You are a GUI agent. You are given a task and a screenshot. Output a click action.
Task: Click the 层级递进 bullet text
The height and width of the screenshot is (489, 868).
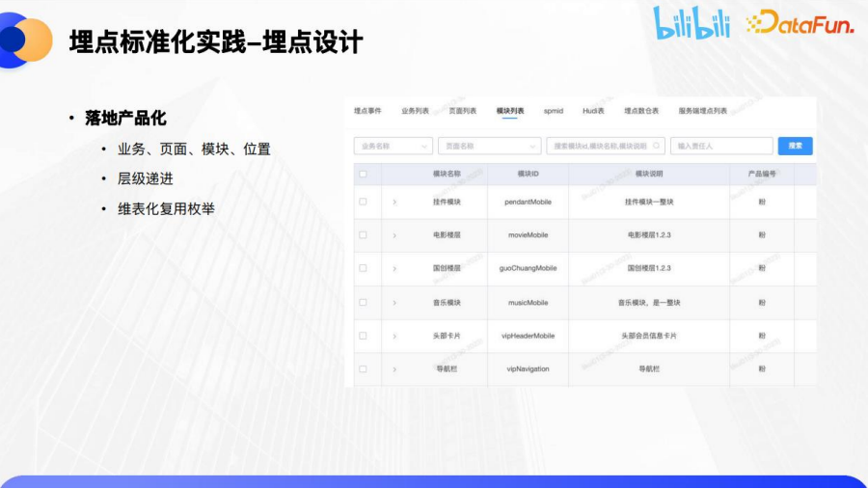click(146, 178)
